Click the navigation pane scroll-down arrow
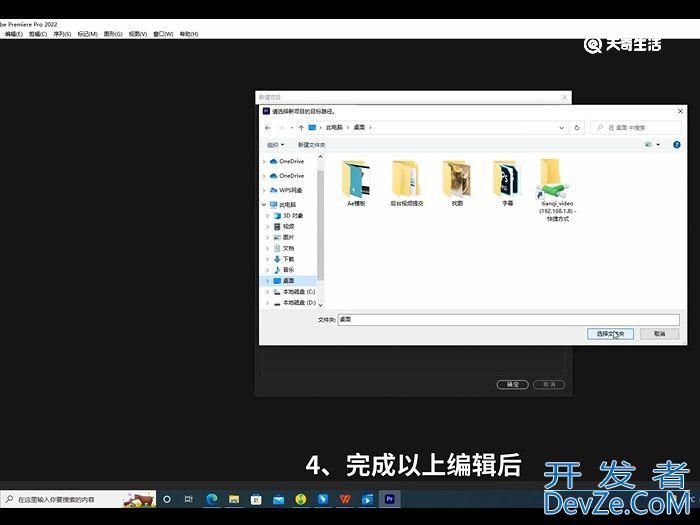This screenshot has width=700, height=525. click(320, 305)
